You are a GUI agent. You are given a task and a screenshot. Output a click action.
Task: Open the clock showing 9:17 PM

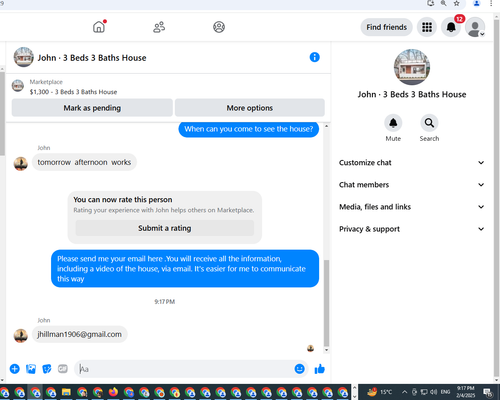point(466,392)
